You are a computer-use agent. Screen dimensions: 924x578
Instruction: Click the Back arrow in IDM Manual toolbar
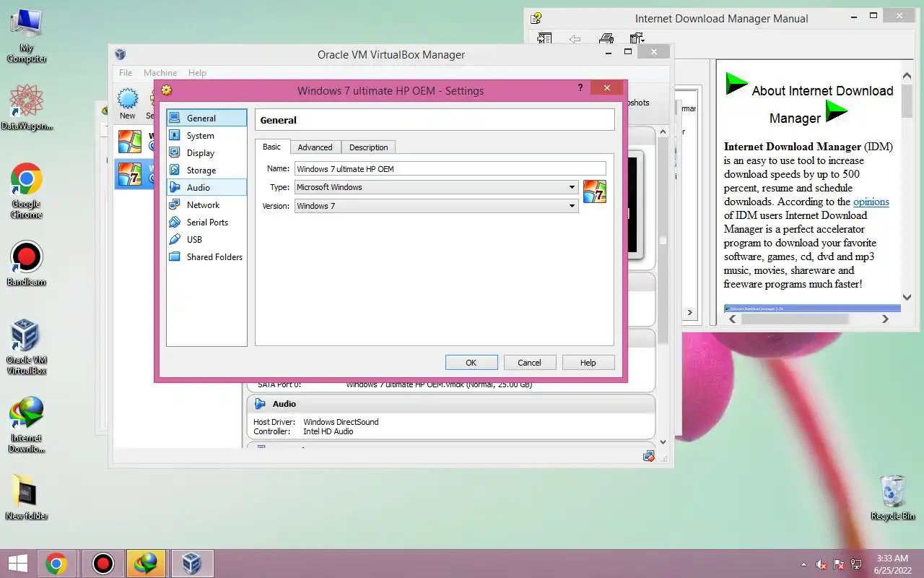click(575, 38)
